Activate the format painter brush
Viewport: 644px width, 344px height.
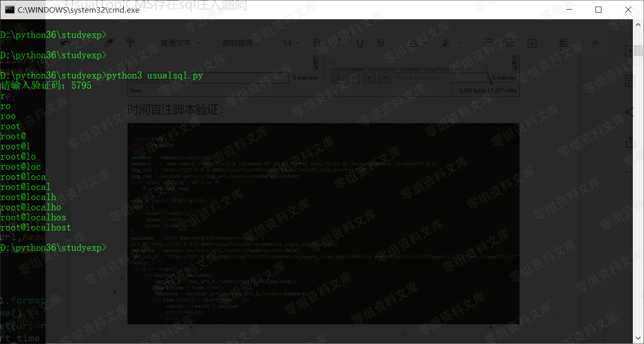click(130, 43)
